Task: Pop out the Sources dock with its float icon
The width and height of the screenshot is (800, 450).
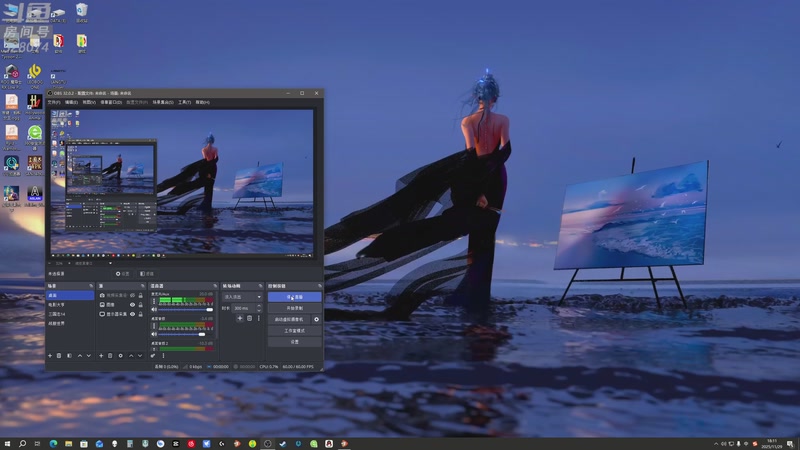Action: pos(142,286)
